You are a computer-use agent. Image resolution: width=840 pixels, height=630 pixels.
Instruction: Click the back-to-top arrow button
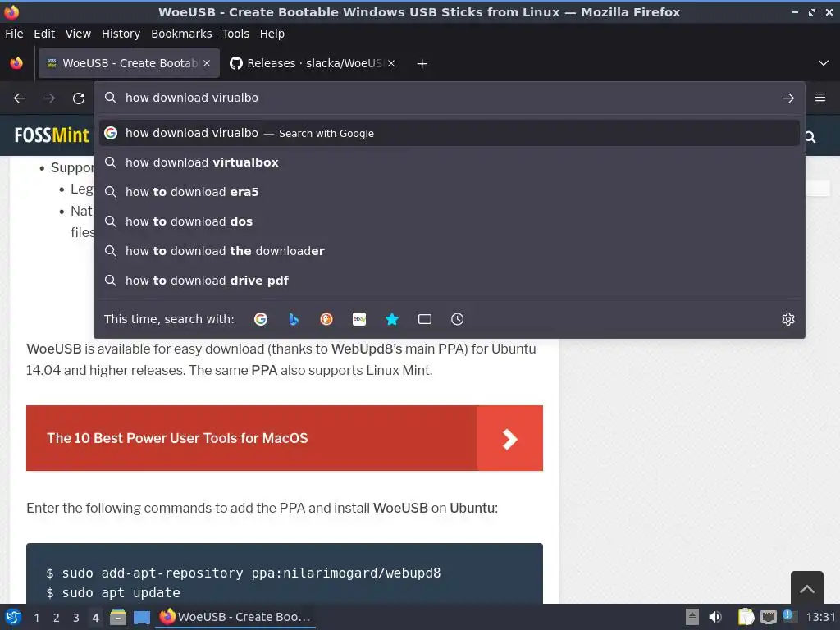click(x=807, y=589)
